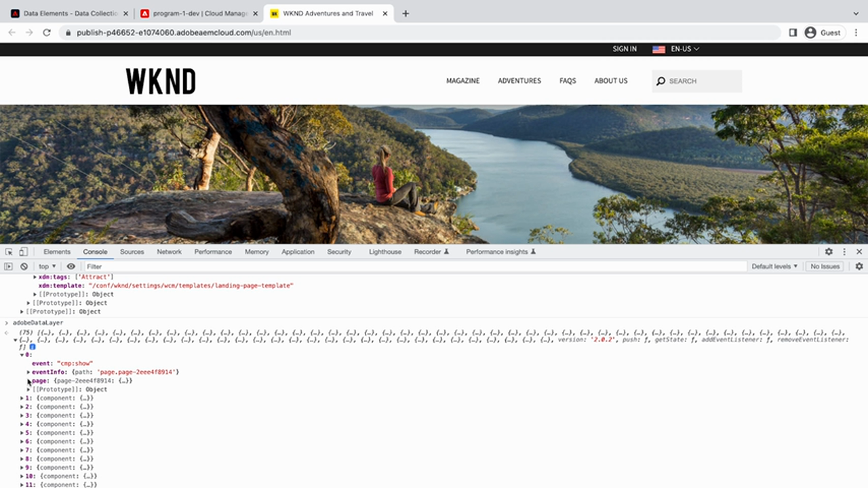Open the Lighthouse DevTools tab
Viewport: 868px width, 488px height.
[x=385, y=252]
